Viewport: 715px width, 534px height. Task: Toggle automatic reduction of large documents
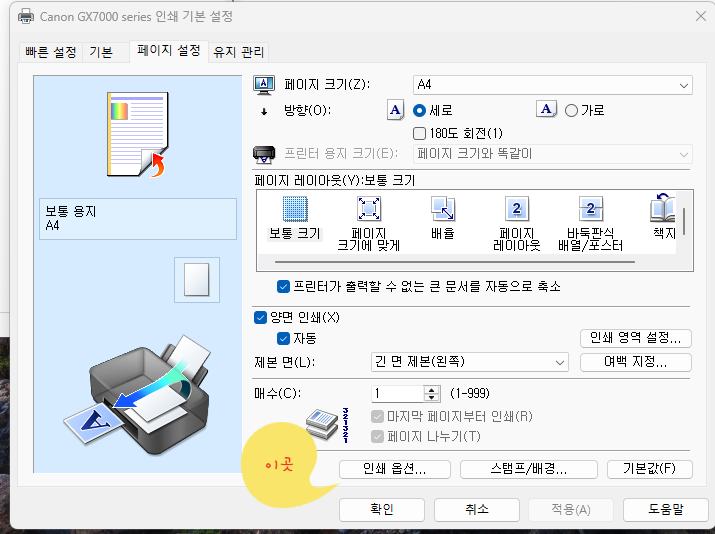coord(283,287)
